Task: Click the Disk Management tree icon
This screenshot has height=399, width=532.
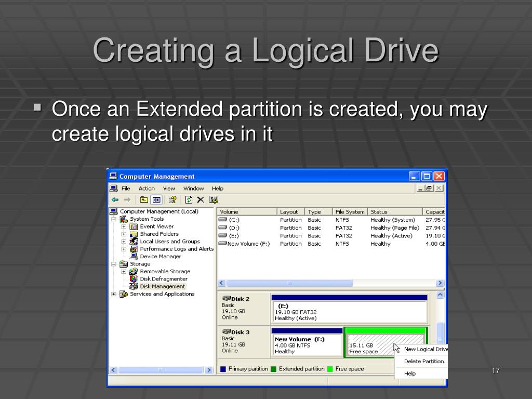Action: [134, 286]
